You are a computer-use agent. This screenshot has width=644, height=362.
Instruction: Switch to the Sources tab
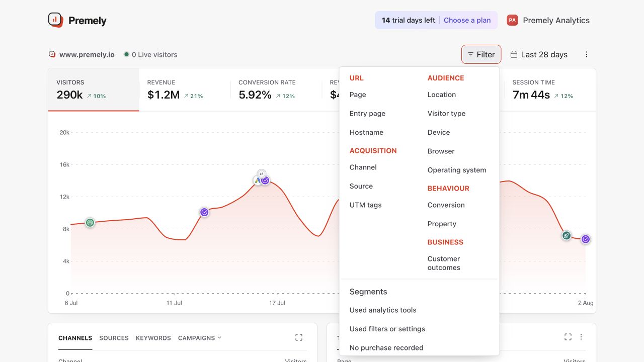114,338
